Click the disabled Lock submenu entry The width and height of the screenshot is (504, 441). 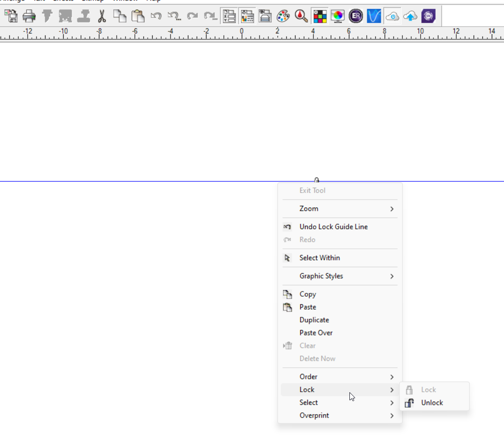click(435, 389)
